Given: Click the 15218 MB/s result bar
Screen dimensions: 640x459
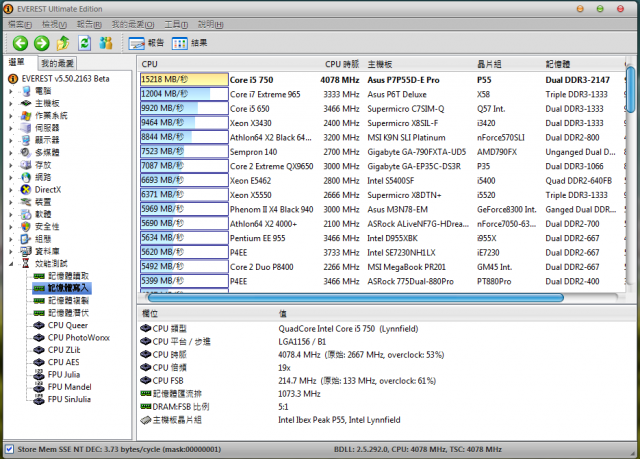Looking at the screenshot, I should pyautogui.click(x=184, y=80).
